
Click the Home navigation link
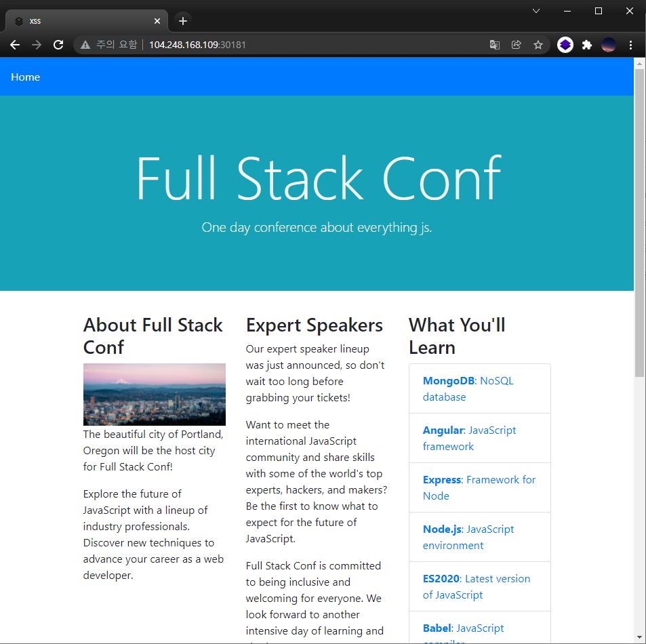click(26, 77)
